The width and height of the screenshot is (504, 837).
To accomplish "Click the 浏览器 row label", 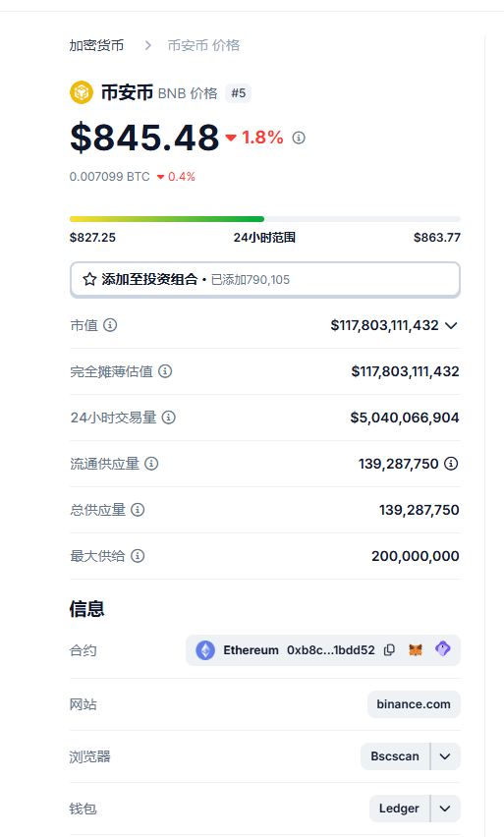I will point(89,756).
